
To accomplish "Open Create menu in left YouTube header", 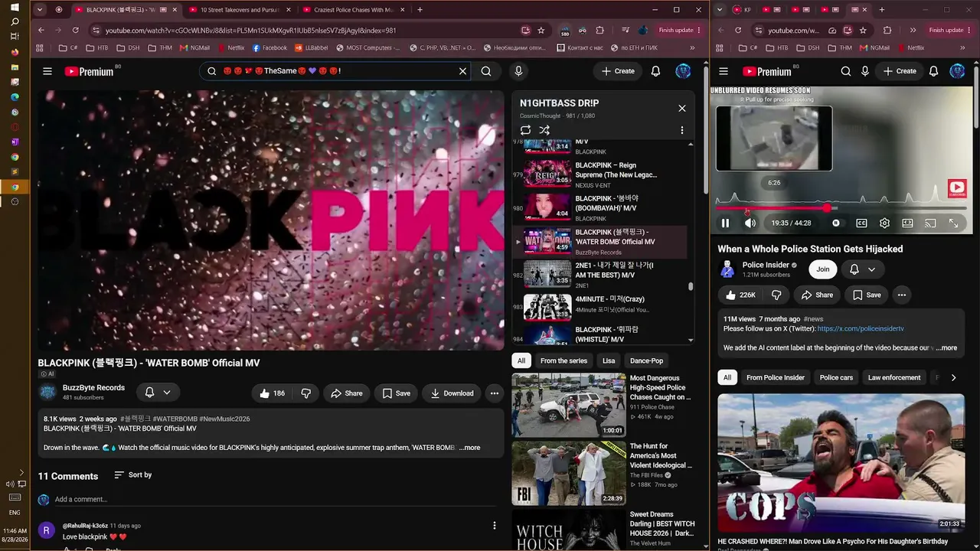I will (x=618, y=71).
